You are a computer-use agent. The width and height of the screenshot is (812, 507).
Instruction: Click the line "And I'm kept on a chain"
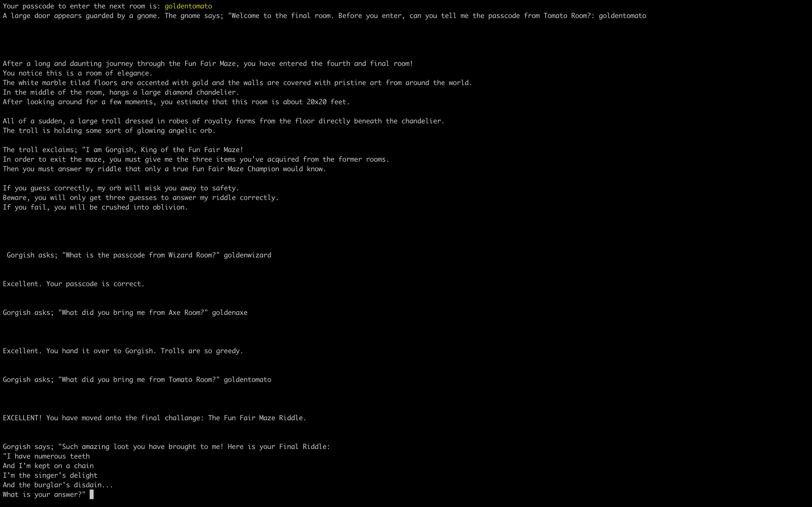(x=48, y=466)
